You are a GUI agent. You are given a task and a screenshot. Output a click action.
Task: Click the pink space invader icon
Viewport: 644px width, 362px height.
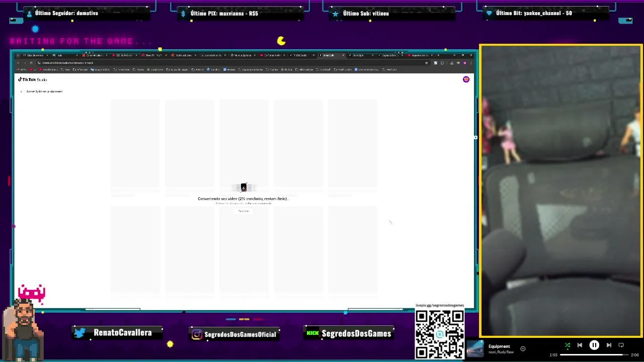[x=32, y=294]
